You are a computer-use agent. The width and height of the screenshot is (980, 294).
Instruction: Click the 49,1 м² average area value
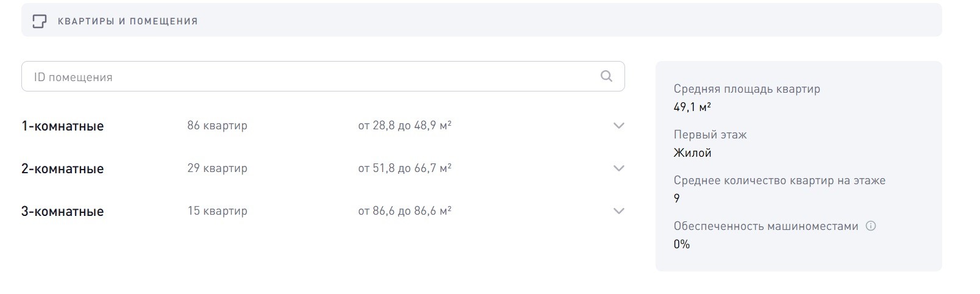tap(692, 107)
